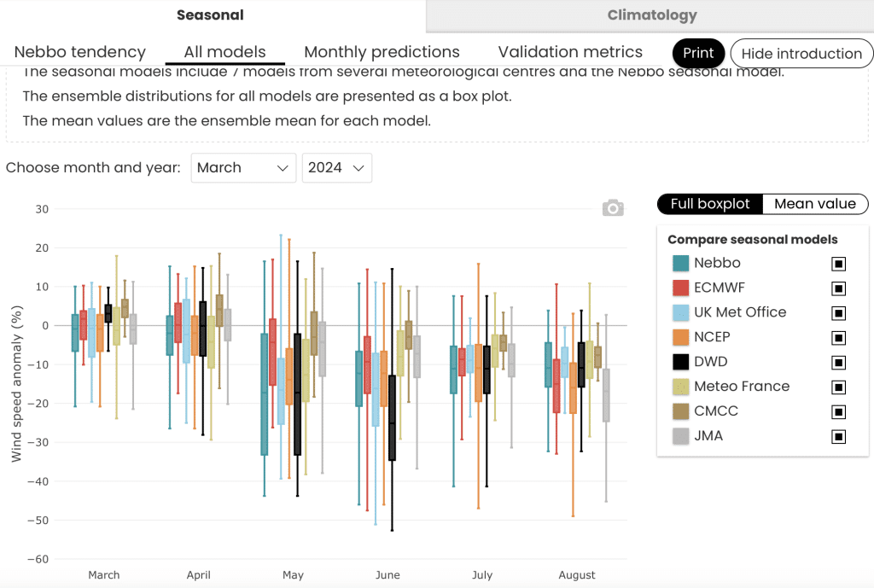The height and width of the screenshot is (588, 874).
Task: Click the Nebbo teal color swatch
Action: pos(680,263)
